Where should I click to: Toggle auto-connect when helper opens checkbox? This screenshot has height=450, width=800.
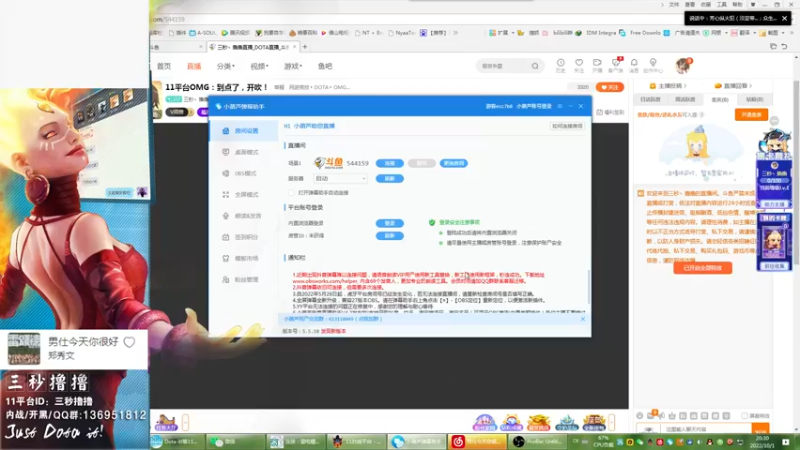(291, 193)
